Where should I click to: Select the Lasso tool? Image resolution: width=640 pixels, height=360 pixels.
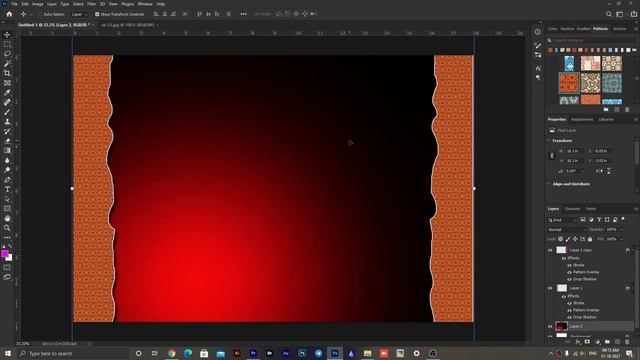[x=7, y=54]
